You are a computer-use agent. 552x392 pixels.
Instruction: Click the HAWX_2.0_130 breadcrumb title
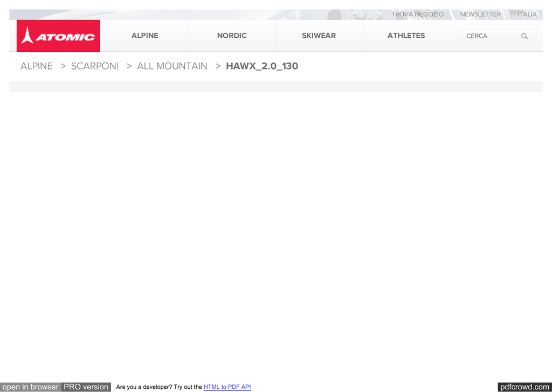[x=262, y=66]
